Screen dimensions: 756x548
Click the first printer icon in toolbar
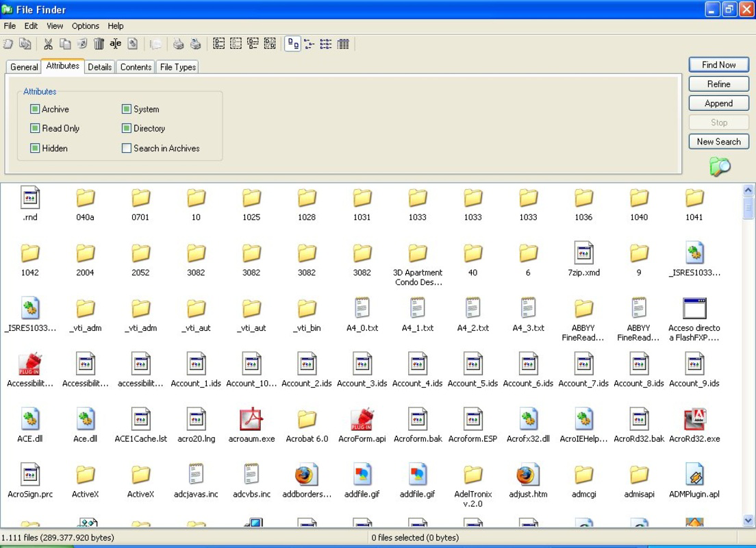point(179,45)
